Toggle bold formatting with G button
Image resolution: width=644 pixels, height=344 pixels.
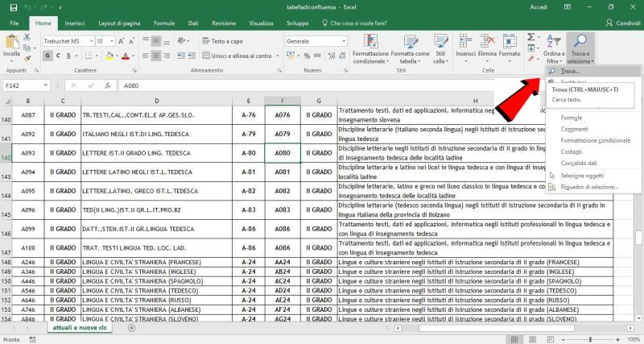tap(47, 56)
